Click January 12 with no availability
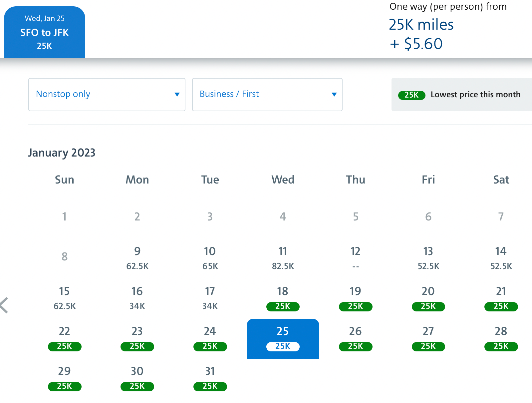The height and width of the screenshot is (403, 532). pyautogui.click(x=356, y=258)
